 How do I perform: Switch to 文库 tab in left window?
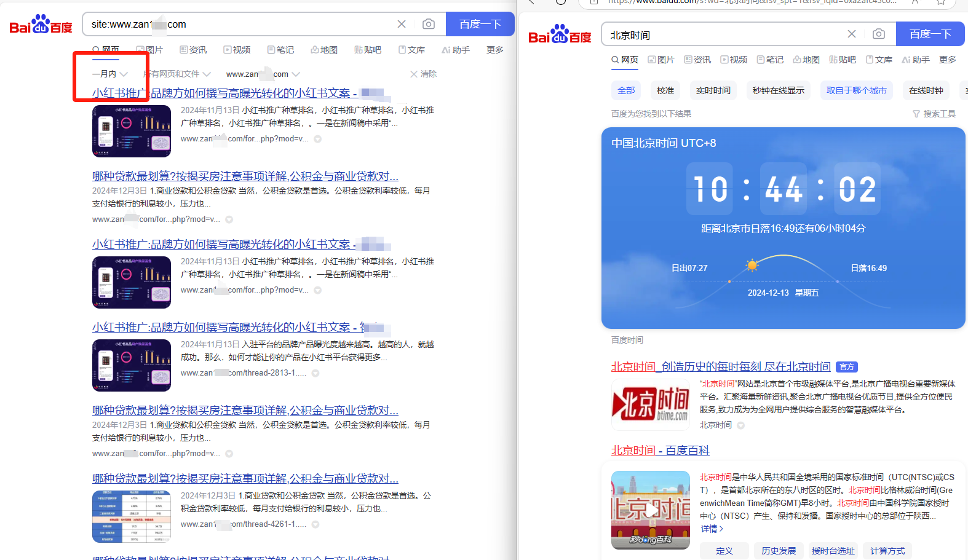click(x=411, y=50)
